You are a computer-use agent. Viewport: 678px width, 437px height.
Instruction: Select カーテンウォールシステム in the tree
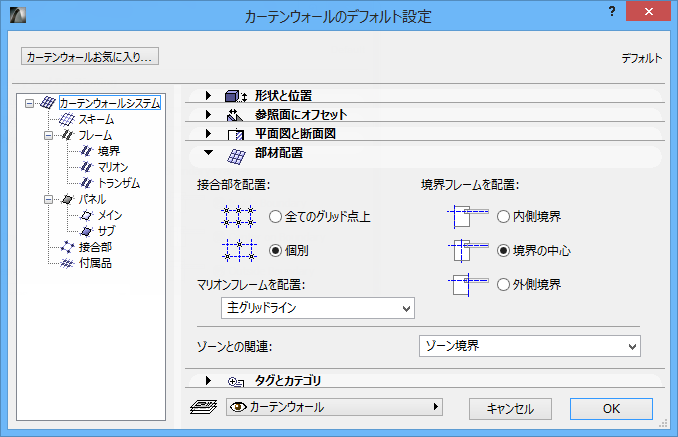110,103
